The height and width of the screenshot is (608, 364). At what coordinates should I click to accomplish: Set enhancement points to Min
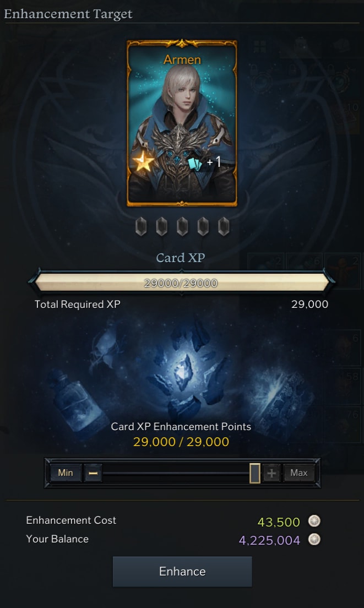point(66,473)
